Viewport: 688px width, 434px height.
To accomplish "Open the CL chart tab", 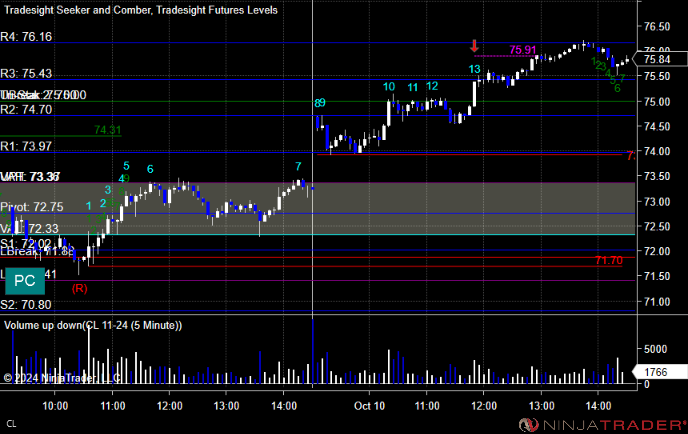I will point(11,424).
